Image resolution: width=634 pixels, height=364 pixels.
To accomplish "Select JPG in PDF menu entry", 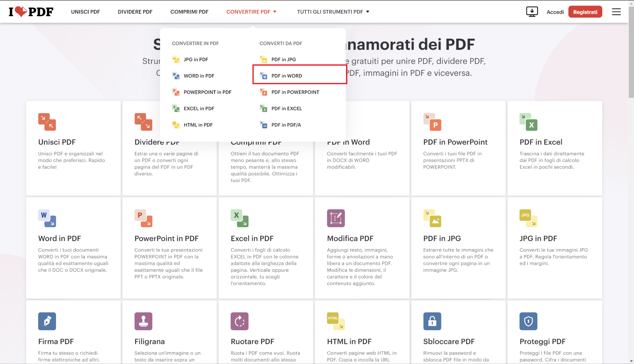I will tap(196, 59).
